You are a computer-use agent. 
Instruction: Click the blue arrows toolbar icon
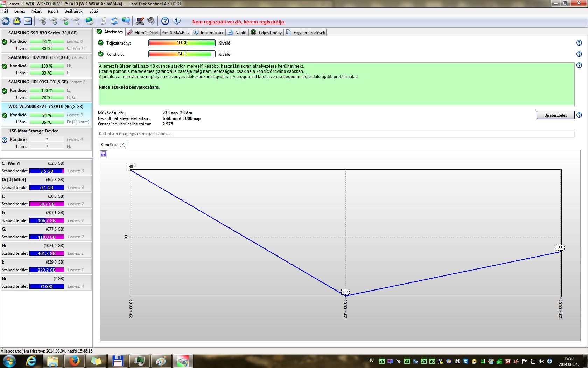115,21
